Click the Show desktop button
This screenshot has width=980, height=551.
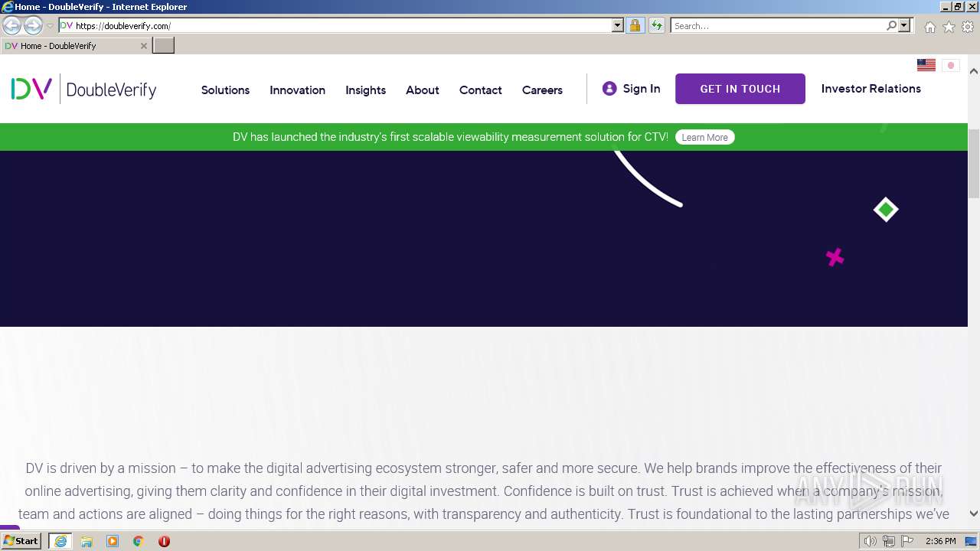coord(972,541)
